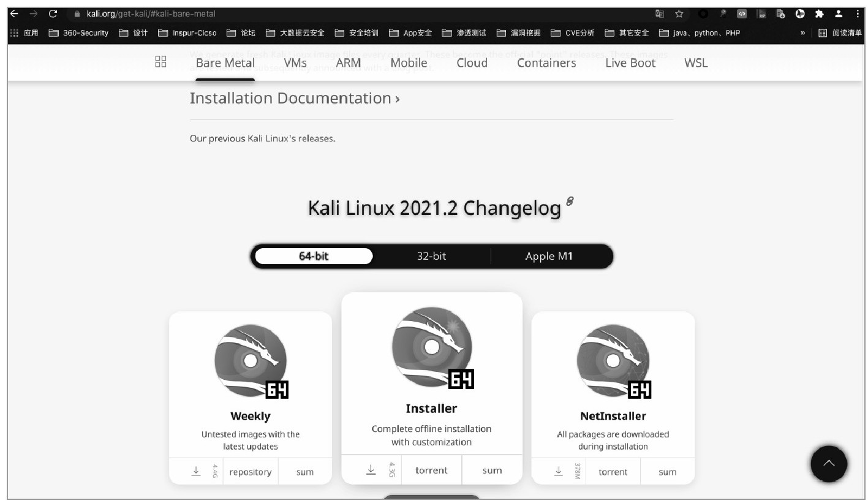Screen dimensions: 868x503
Task: View the Weekly image sum
Action: (305, 472)
